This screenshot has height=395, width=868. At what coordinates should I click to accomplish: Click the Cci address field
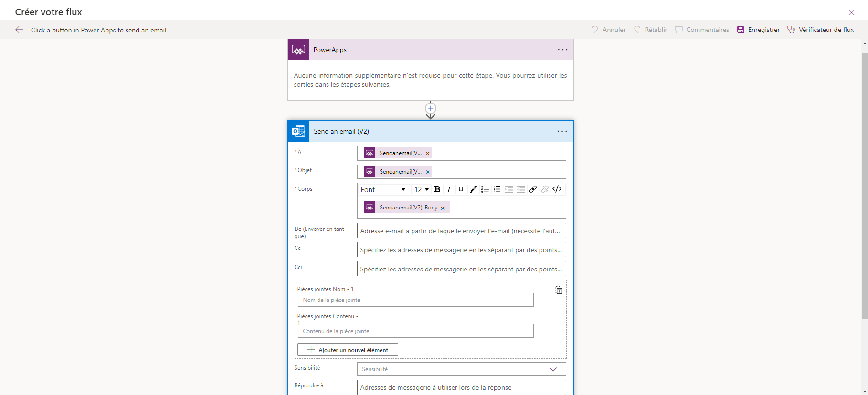click(x=461, y=269)
